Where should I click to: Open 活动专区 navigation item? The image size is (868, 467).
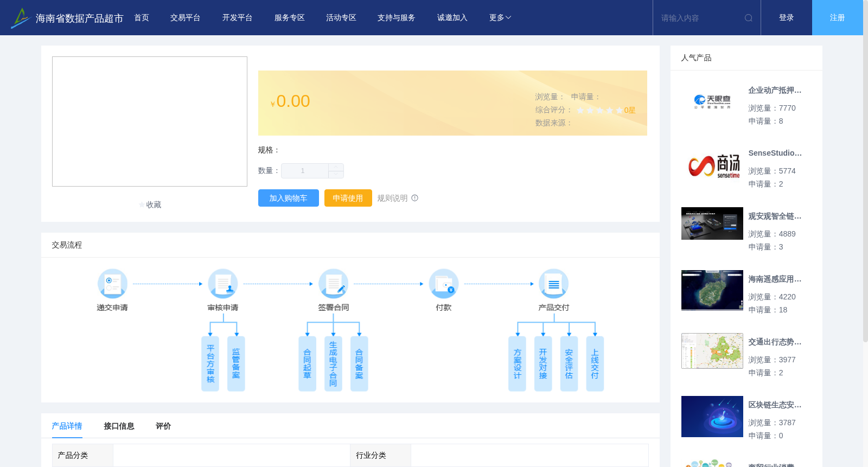pos(341,18)
